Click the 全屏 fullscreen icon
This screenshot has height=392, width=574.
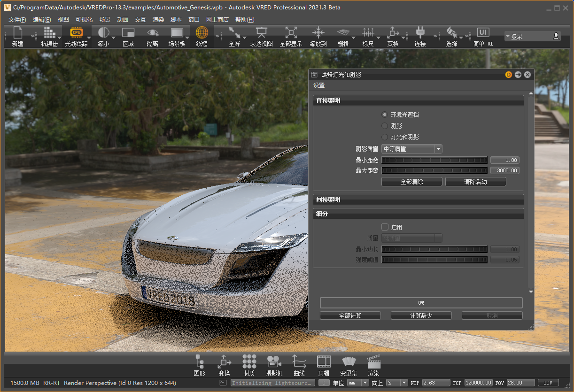(234, 33)
